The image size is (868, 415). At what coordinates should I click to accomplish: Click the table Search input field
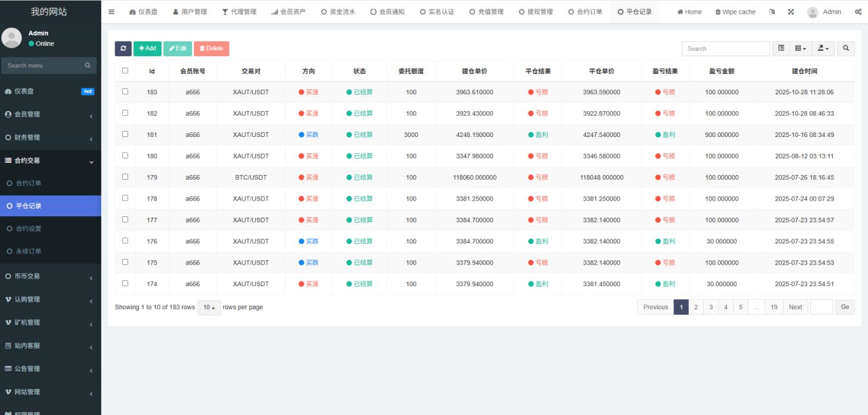click(725, 48)
